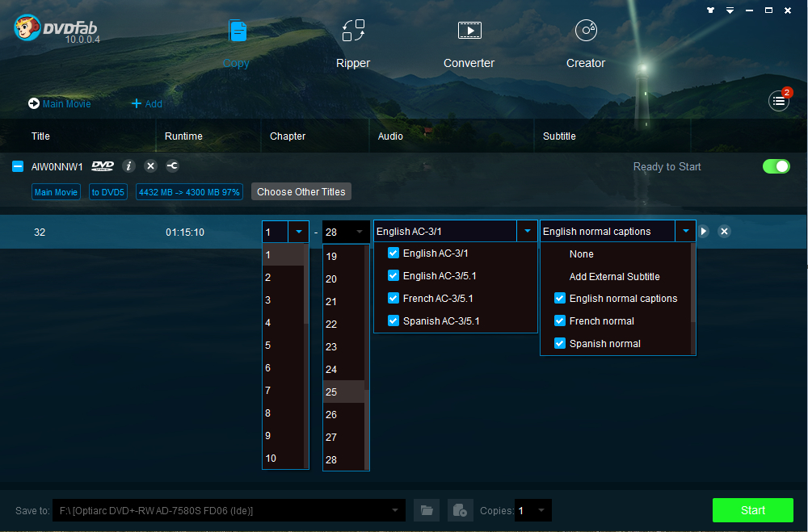Screen dimensions: 808x532
Task: Start the copy with Start button
Action: coord(752,510)
